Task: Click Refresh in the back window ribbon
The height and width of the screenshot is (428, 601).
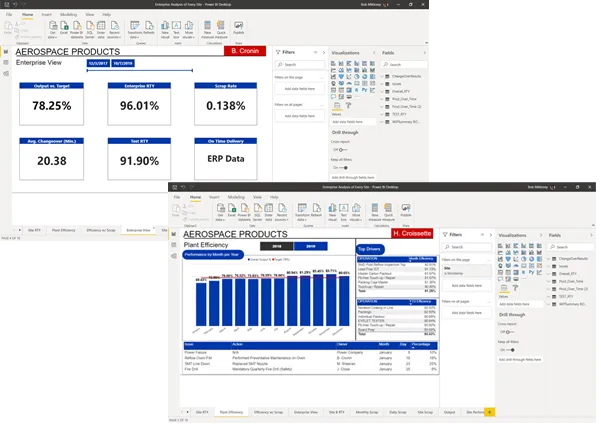Action: 149,28
